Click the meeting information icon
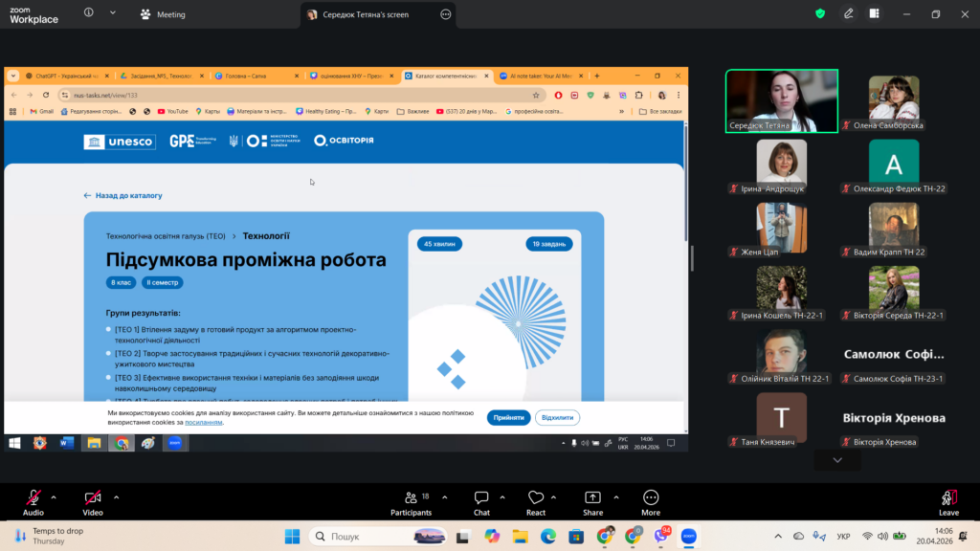980x551 pixels. [x=89, y=13]
